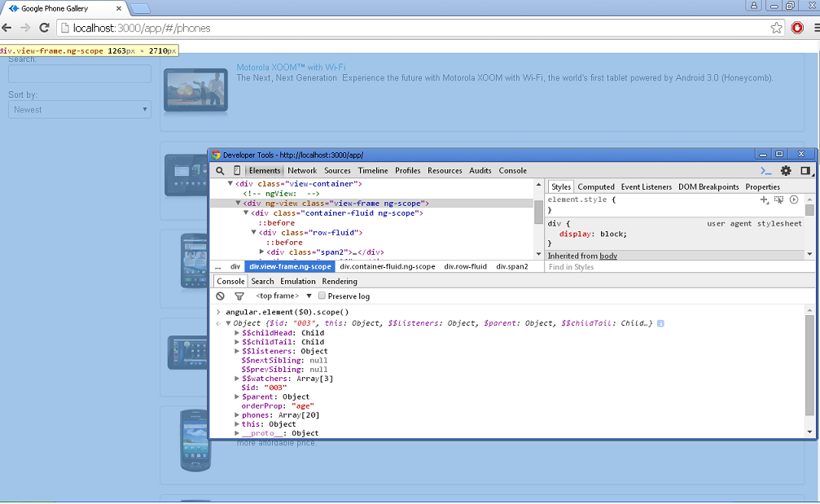Click the DevTools inspect element magnifier icon
The height and width of the screenshot is (504, 820).
pyautogui.click(x=220, y=171)
